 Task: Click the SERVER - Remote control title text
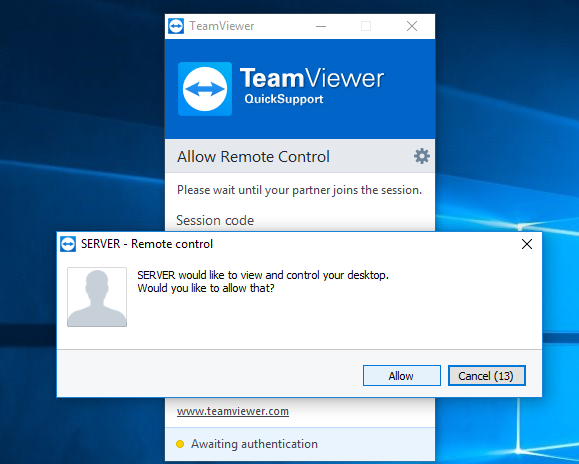pyautogui.click(x=147, y=244)
